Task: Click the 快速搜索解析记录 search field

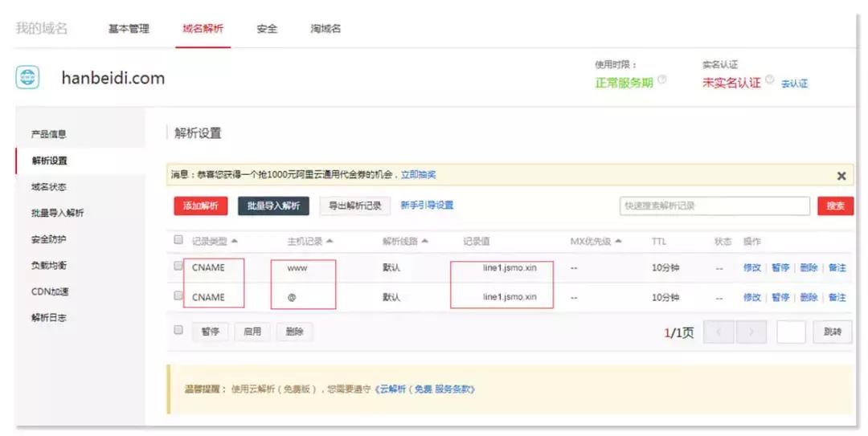Action: [714, 206]
